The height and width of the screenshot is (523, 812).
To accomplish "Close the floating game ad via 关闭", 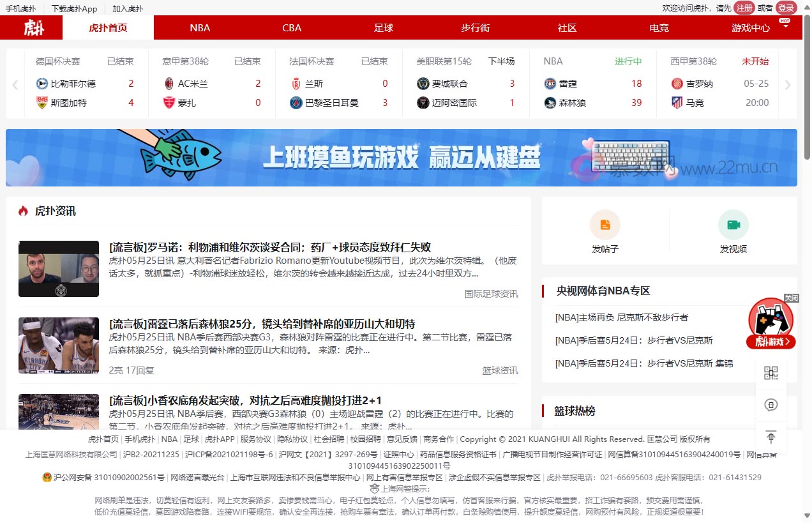I will tap(792, 298).
